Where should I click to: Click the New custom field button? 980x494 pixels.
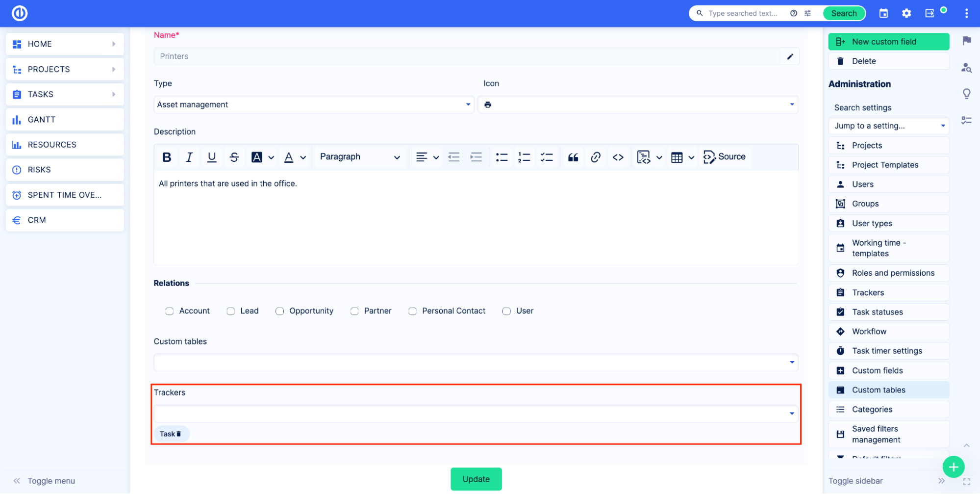point(888,42)
